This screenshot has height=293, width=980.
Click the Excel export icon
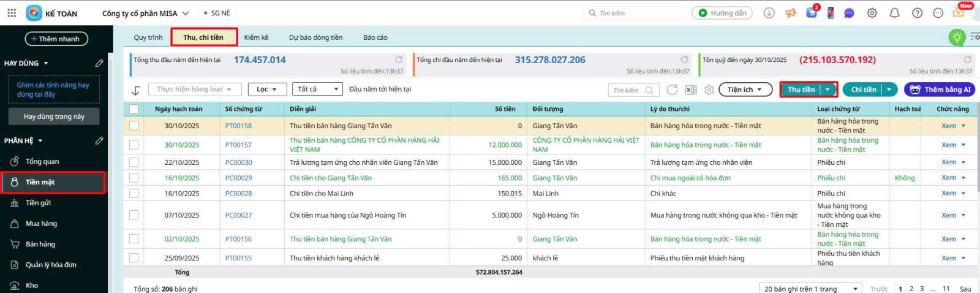tap(691, 90)
